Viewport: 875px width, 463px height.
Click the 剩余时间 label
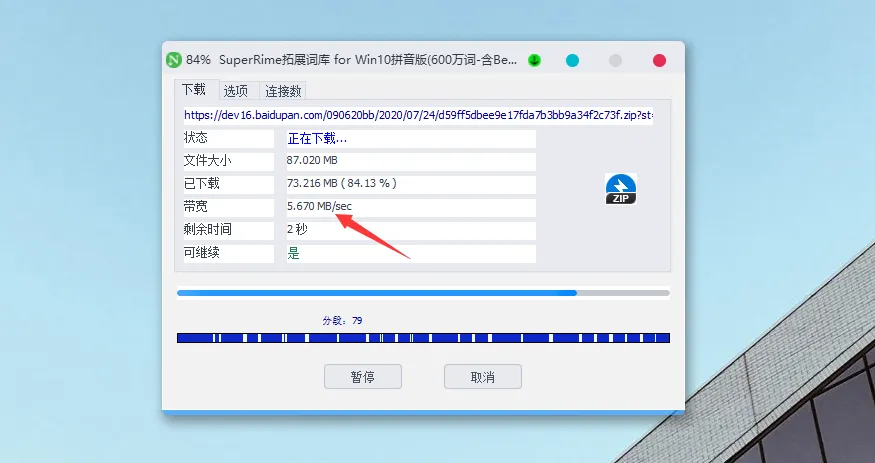[207, 229]
